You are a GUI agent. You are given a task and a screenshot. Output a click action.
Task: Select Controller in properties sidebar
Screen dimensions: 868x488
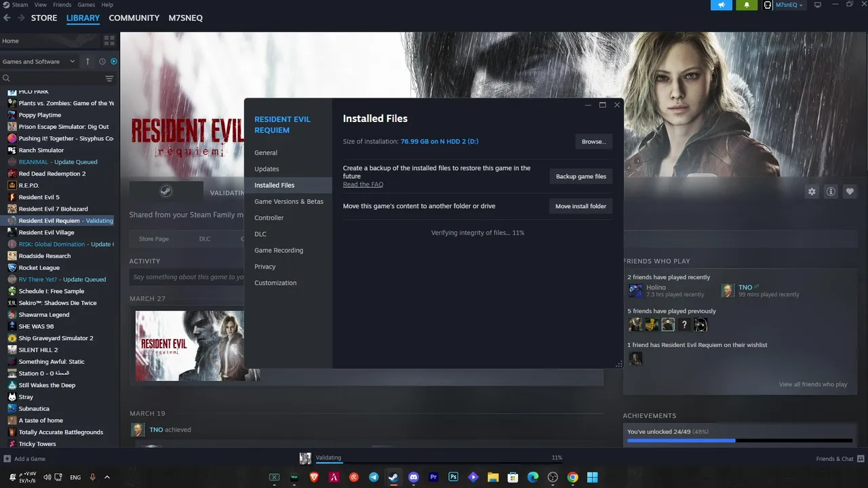coord(288,218)
